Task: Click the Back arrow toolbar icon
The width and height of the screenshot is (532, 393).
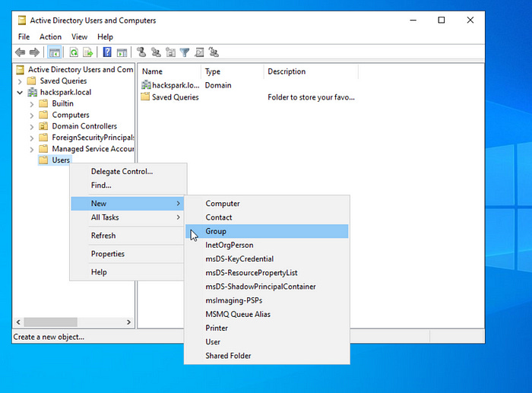Action: coord(21,52)
